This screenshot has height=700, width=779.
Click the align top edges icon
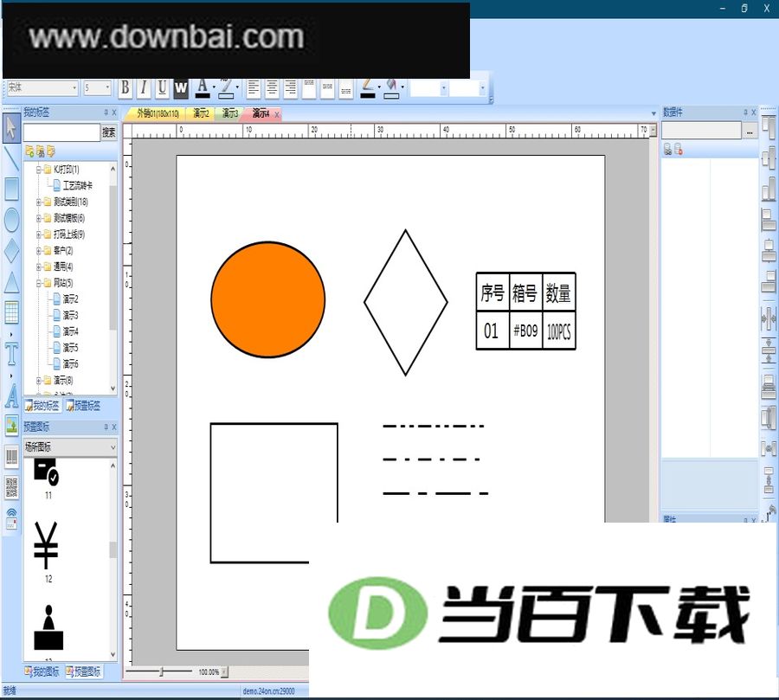coord(768,128)
